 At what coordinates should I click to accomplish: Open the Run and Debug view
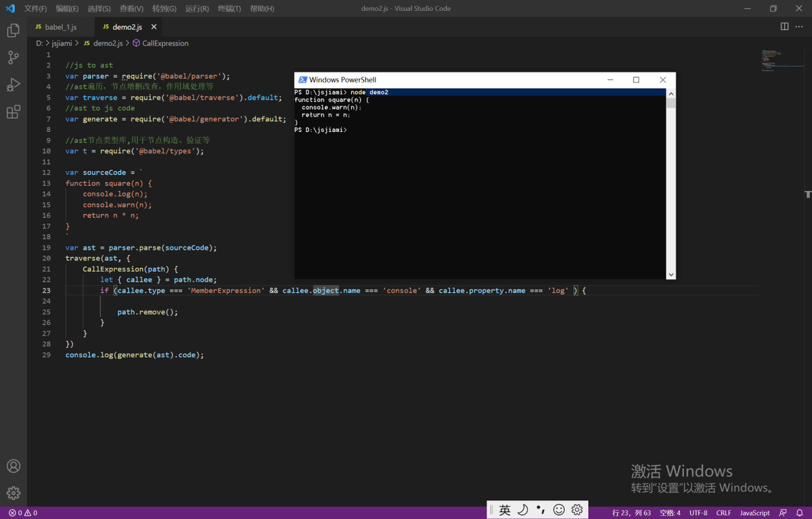coord(14,85)
